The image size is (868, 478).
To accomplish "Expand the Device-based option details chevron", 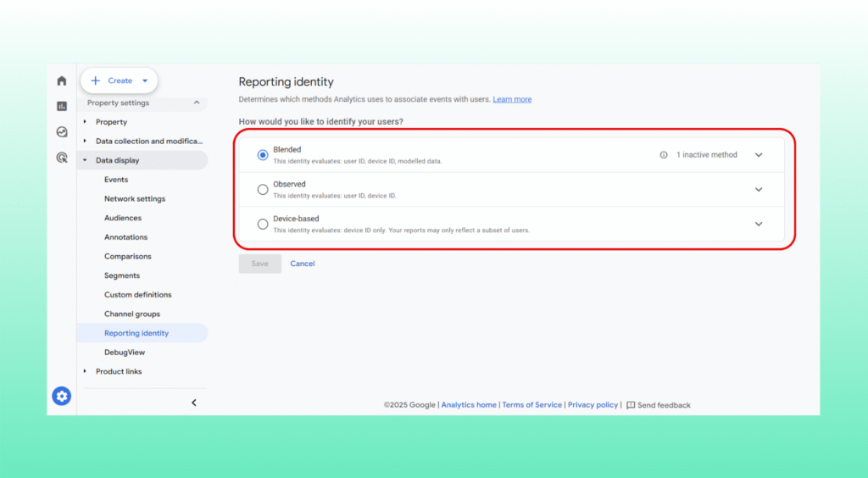I will click(759, 224).
